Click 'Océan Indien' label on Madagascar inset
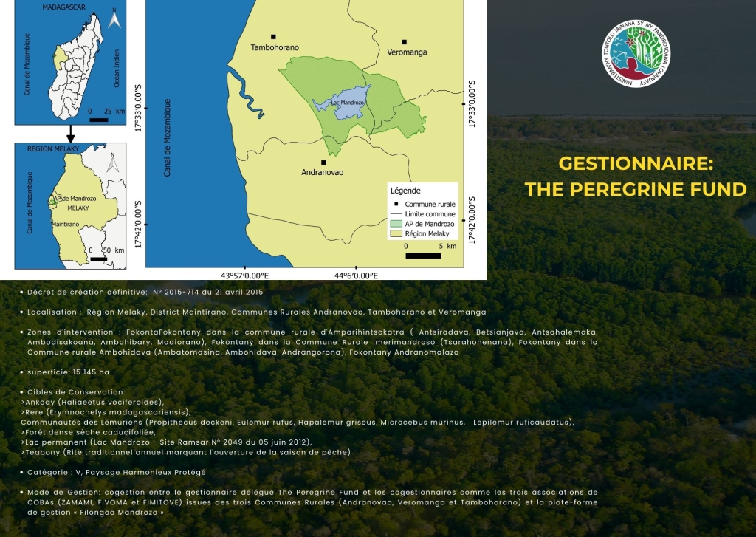The width and height of the screenshot is (756, 537). tap(116, 69)
